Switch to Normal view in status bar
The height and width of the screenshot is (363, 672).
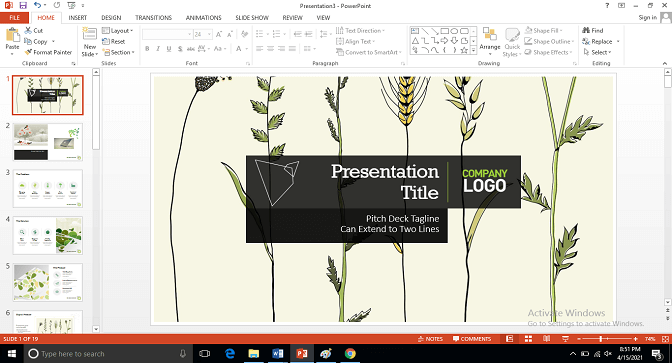(510, 339)
